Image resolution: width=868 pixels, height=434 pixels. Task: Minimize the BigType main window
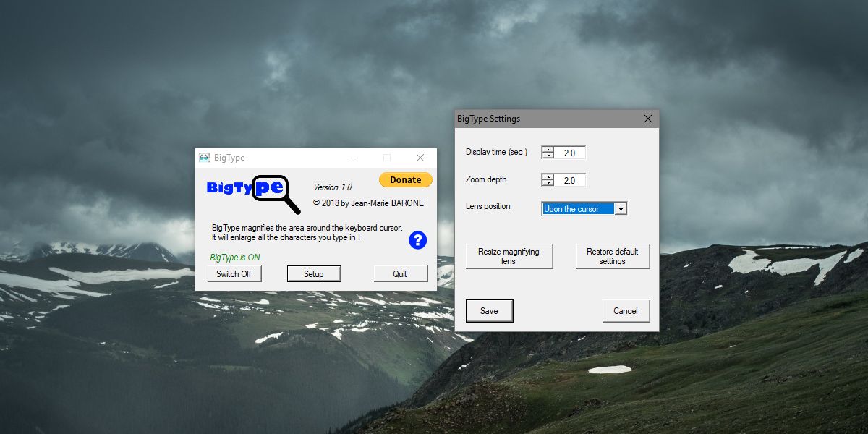coord(354,158)
